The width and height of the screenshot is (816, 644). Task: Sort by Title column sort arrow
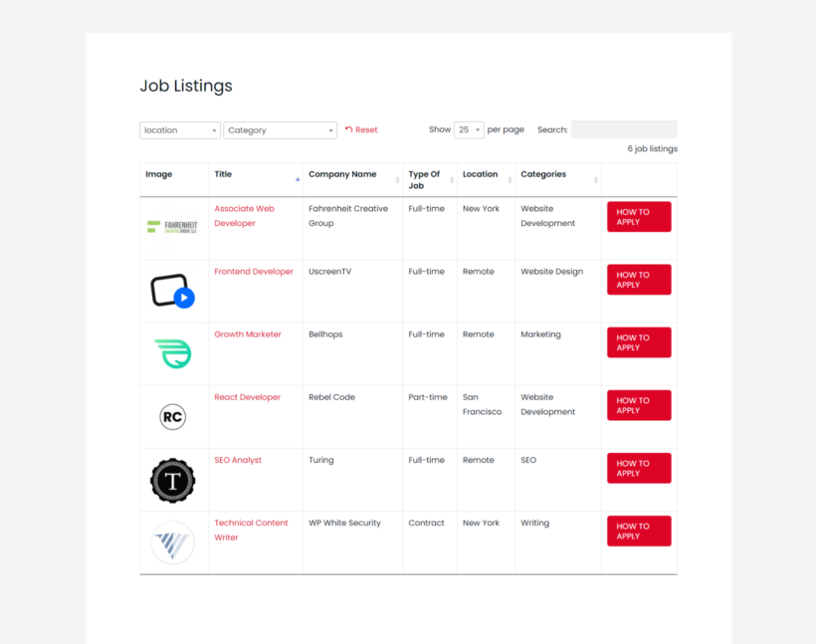(x=298, y=179)
